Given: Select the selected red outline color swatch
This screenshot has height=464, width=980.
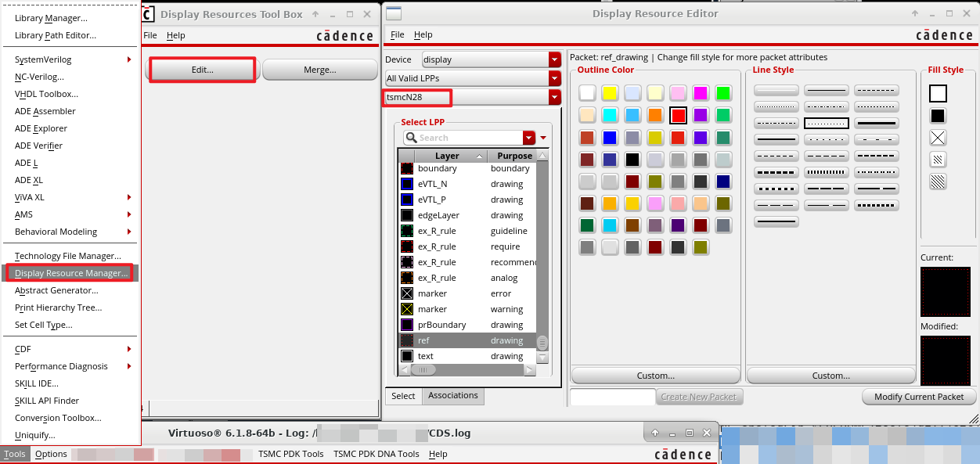Looking at the screenshot, I should coord(678,115).
